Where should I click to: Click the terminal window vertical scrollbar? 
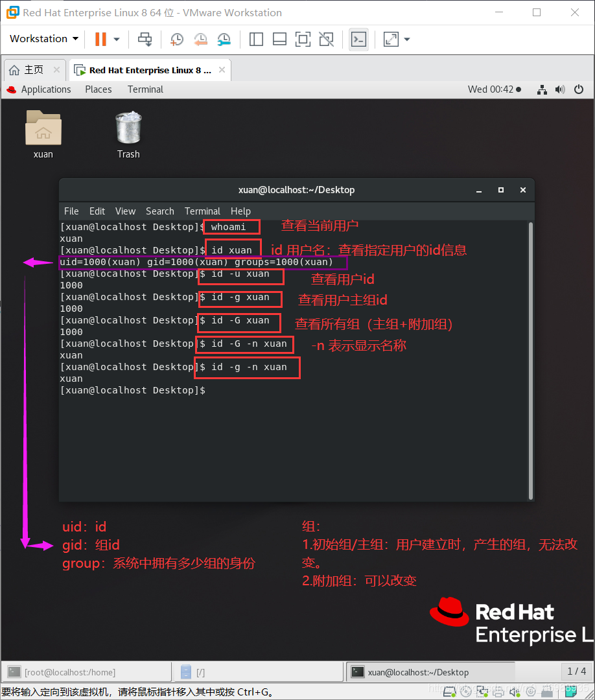point(530,361)
